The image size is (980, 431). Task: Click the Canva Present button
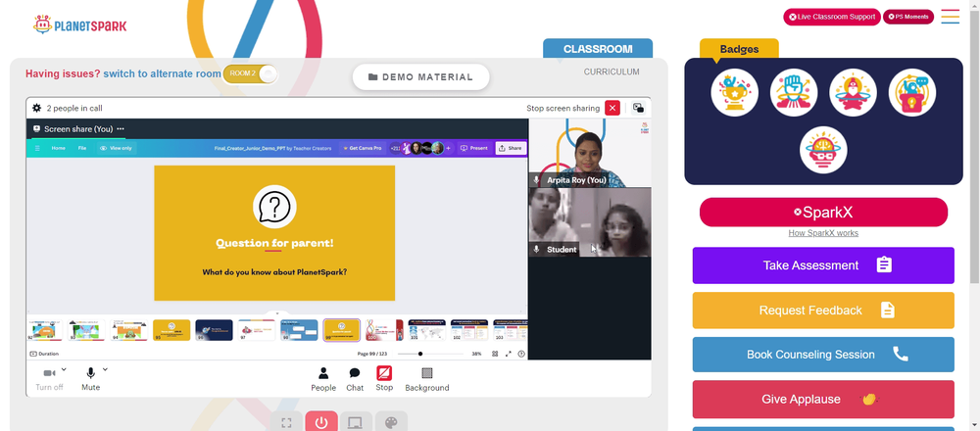click(473, 148)
